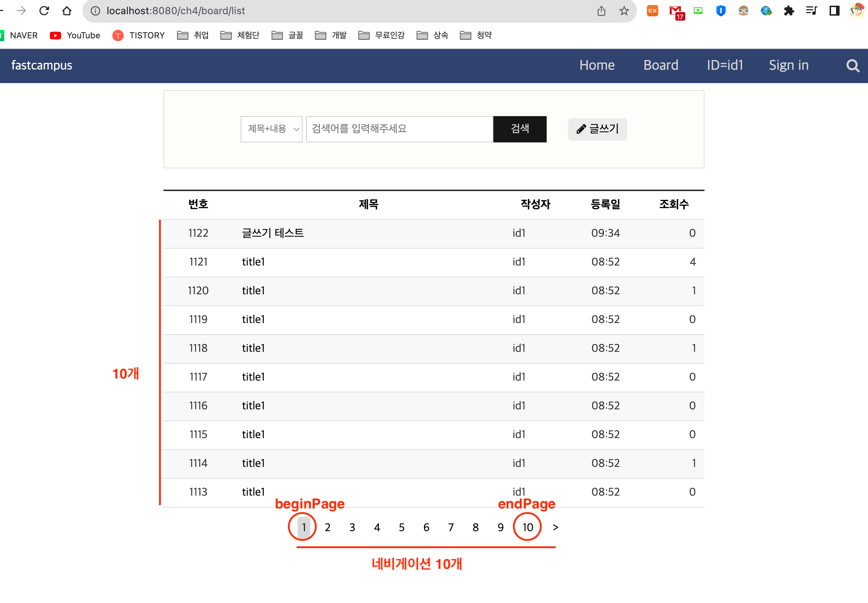The height and width of the screenshot is (603, 868).
Task: Open the Board menu item
Action: pyautogui.click(x=660, y=65)
